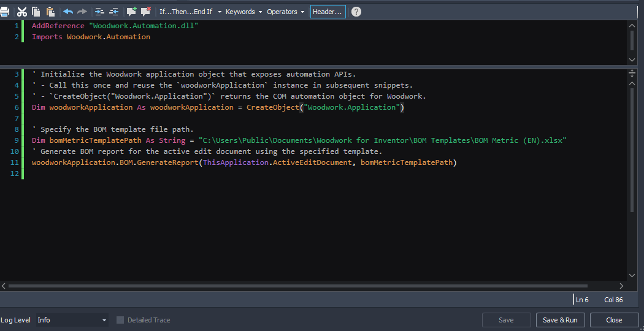The height and width of the screenshot is (331, 644).
Task: Click horizontal scroll right arrow
Action: coord(621,286)
